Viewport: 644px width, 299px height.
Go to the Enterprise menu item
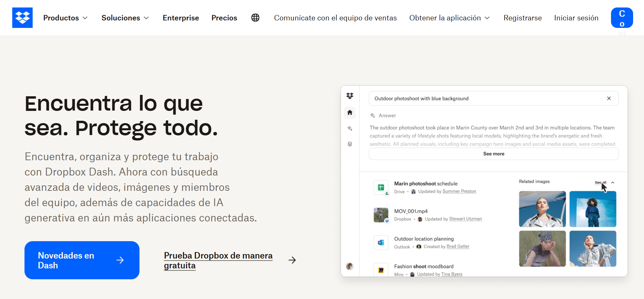click(181, 18)
